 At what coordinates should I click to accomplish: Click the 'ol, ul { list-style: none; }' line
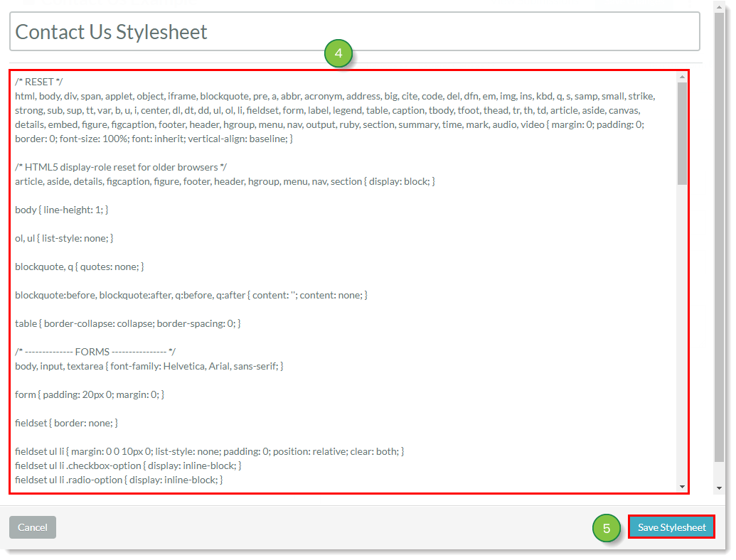[x=64, y=238]
